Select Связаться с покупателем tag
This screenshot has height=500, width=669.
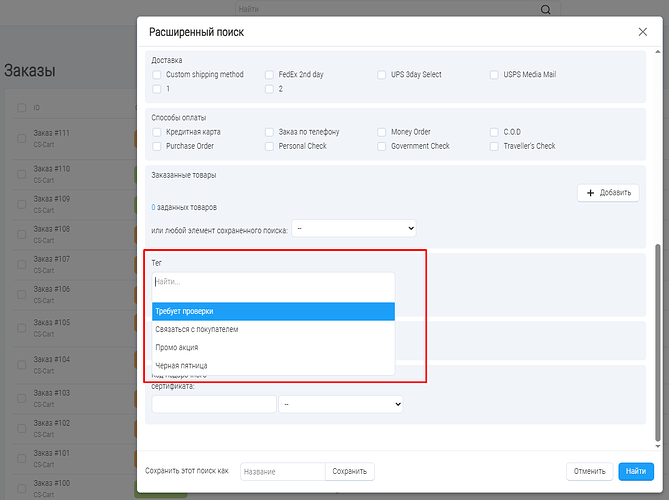click(273, 329)
